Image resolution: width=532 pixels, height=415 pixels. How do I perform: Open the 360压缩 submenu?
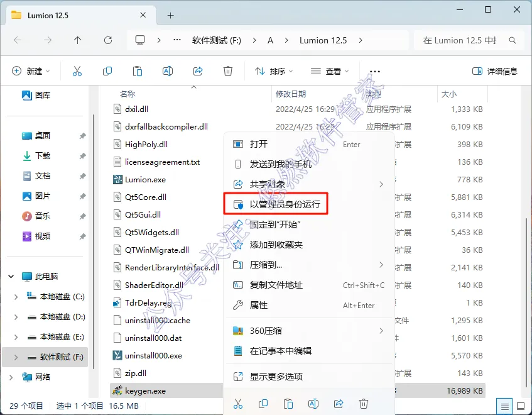point(309,331)
